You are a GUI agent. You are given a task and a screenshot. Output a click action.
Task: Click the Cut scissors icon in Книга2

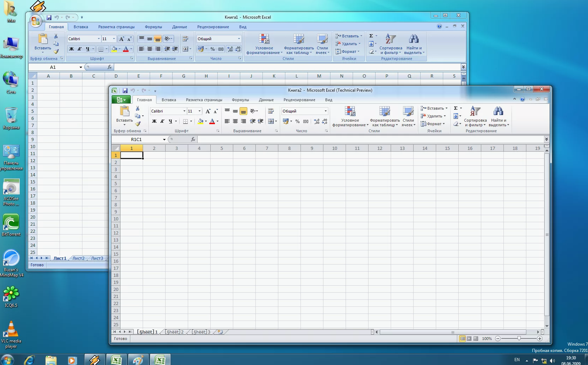pyautogui.click(x=137, y=108)
